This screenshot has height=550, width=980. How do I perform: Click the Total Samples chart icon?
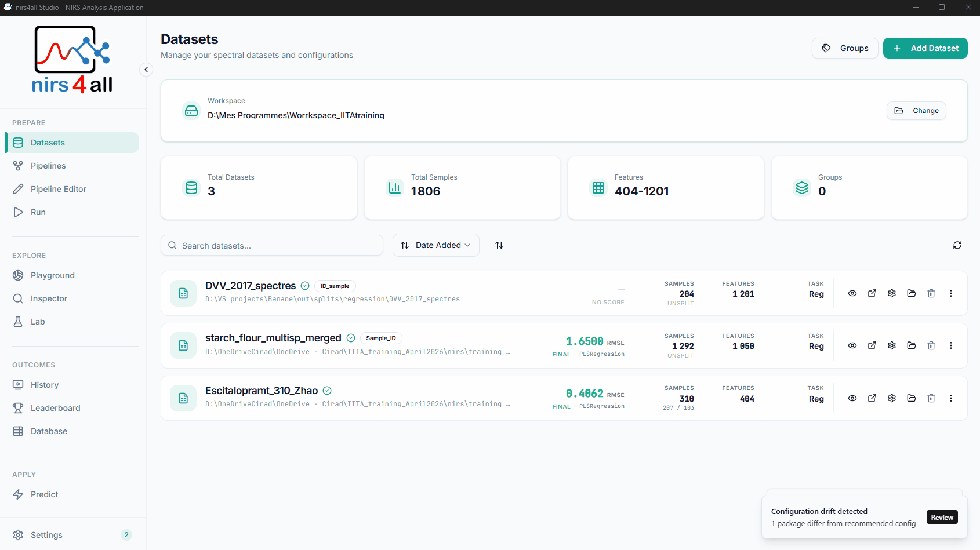[395, 188]
